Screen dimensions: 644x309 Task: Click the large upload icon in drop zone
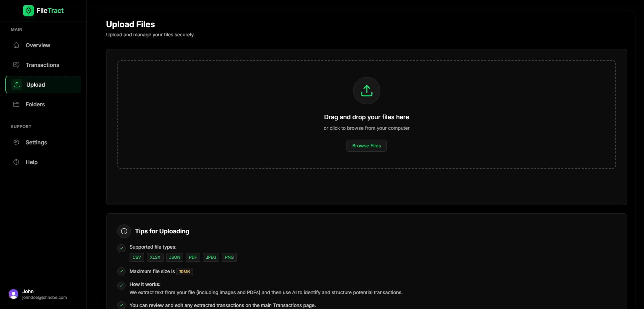tap(367, 91)
